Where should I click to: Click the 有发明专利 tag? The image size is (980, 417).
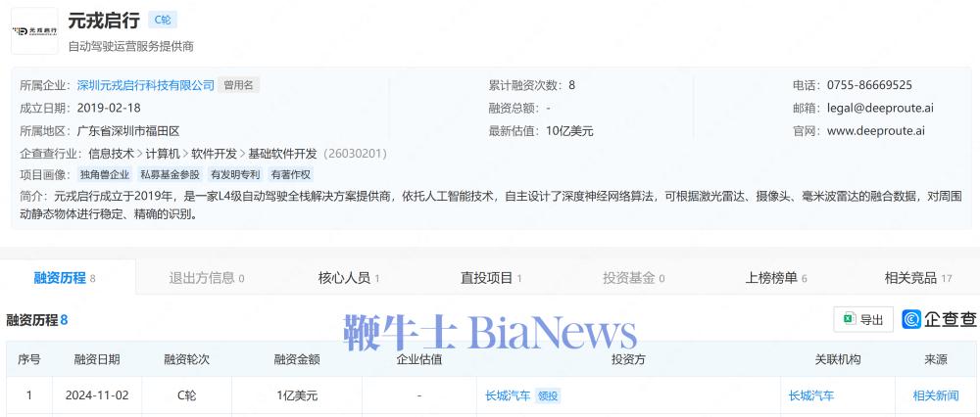click(x=235, y=174)
